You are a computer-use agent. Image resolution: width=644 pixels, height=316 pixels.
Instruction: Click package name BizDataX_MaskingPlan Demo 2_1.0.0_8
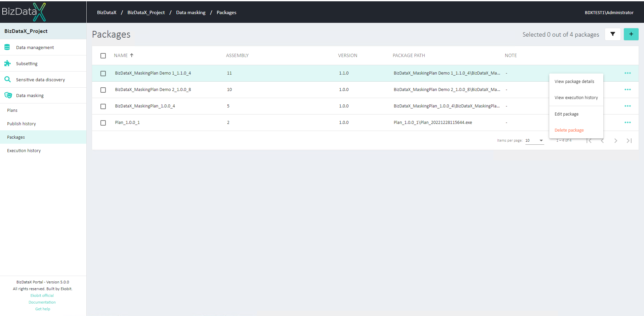tap(153, 90)
